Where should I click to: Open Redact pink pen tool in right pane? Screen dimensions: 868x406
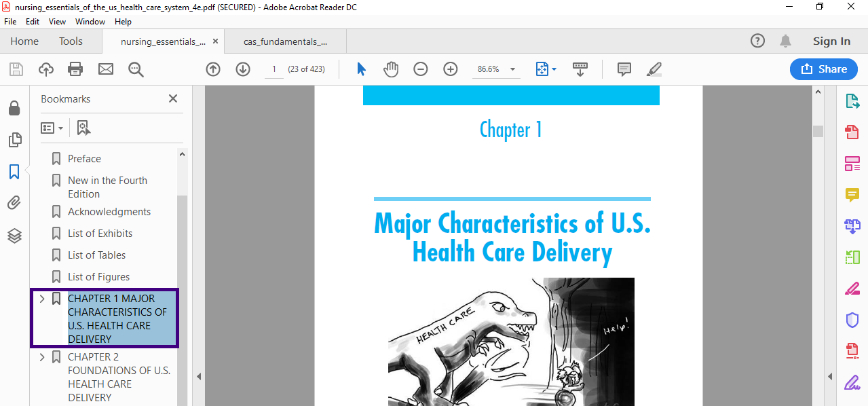[852, 289]
